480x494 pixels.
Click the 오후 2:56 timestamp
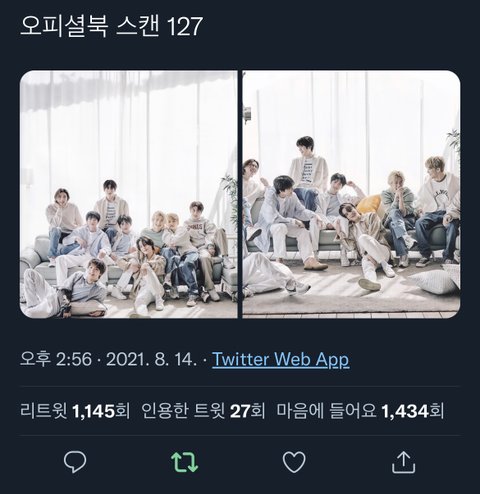point(56,359)
